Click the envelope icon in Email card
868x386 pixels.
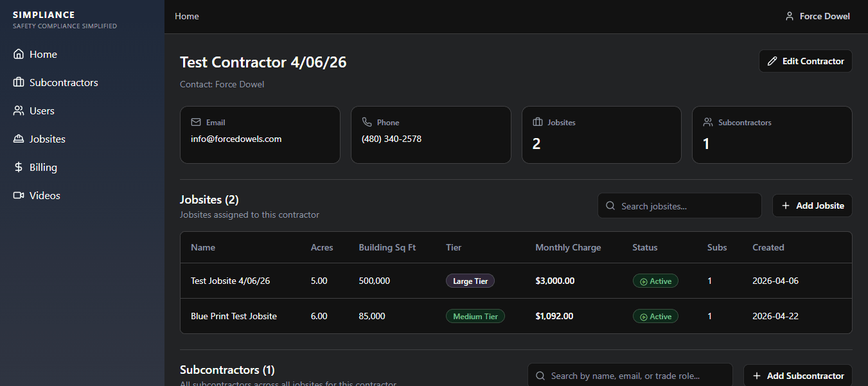pyautogui.click(x=196, y=122)
